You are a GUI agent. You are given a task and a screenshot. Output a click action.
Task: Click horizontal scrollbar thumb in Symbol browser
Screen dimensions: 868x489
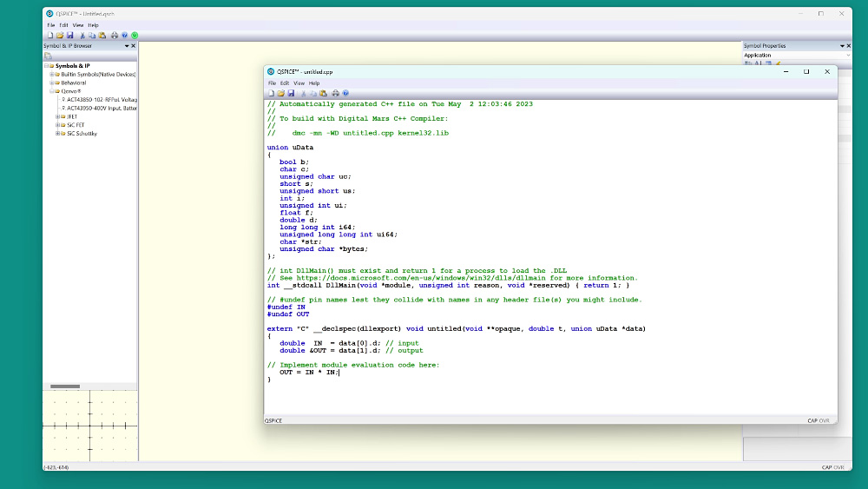pos(65,387)
